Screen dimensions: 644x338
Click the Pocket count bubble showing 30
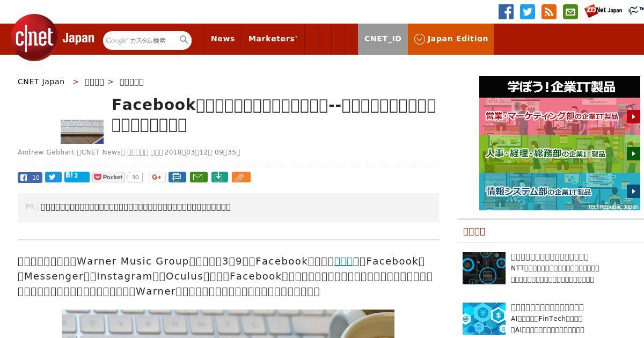click(135, 177)
